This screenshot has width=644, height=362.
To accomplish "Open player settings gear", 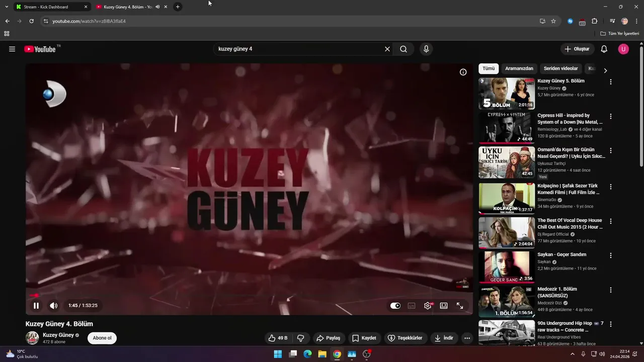I will click(x=428, y=305).
